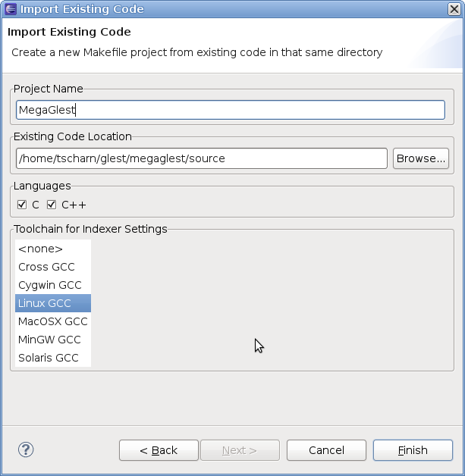
Task: Open the help question mark icon
Action: click(x=26, y=449)
